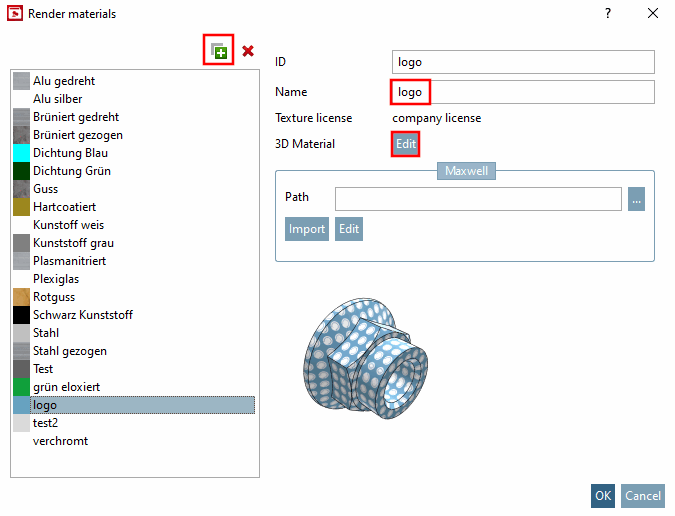The image size is (675, 516).
Task: Select Hartcoatiert material
Action: click(134, 207)
